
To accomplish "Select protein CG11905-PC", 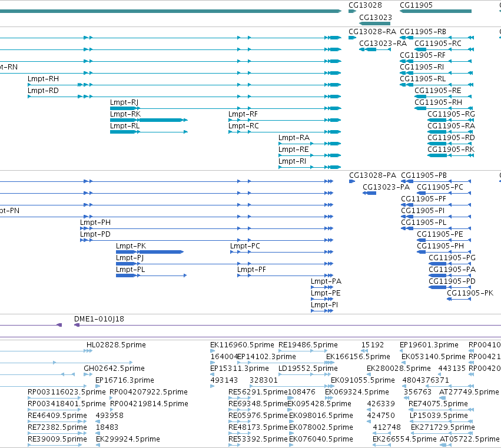I will coord(440,187).
